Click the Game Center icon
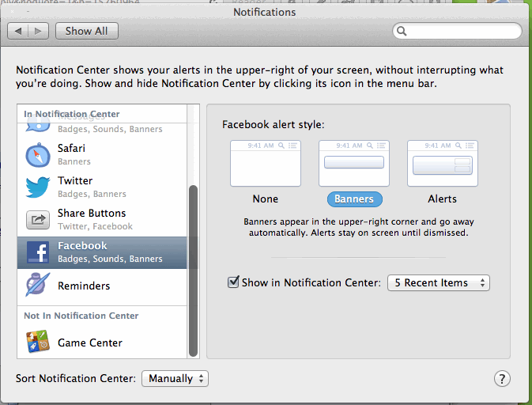532x405 pixels. pos(38,342)
